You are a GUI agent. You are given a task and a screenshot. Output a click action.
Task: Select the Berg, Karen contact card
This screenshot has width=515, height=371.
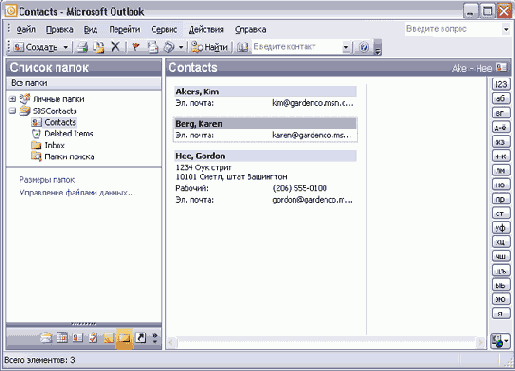tap(265, 130)
